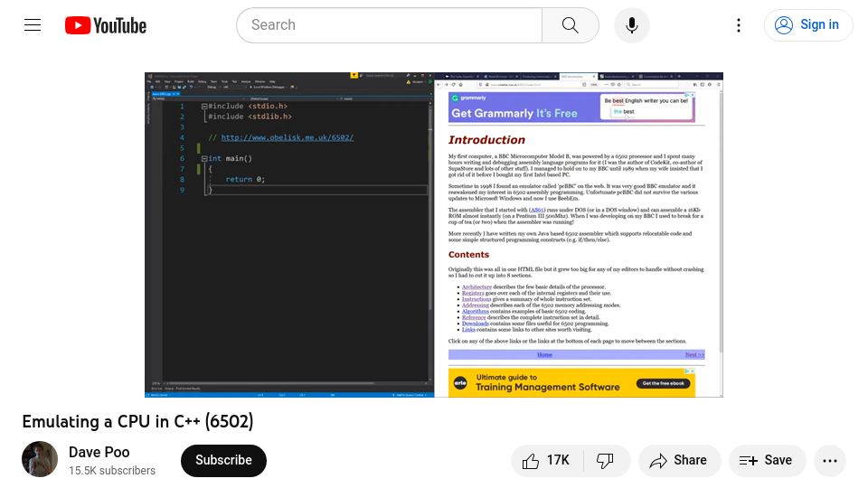Open the Dave Poo channel name link
Image resolution: width=868 pixels, height=488 pixels.
(99, 452)
